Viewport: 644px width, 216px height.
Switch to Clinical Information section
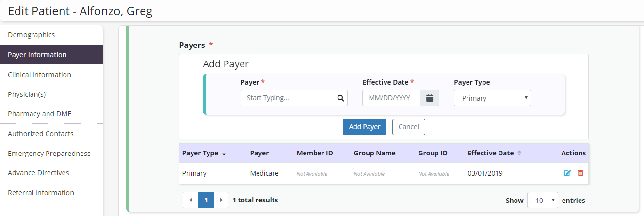39,75
